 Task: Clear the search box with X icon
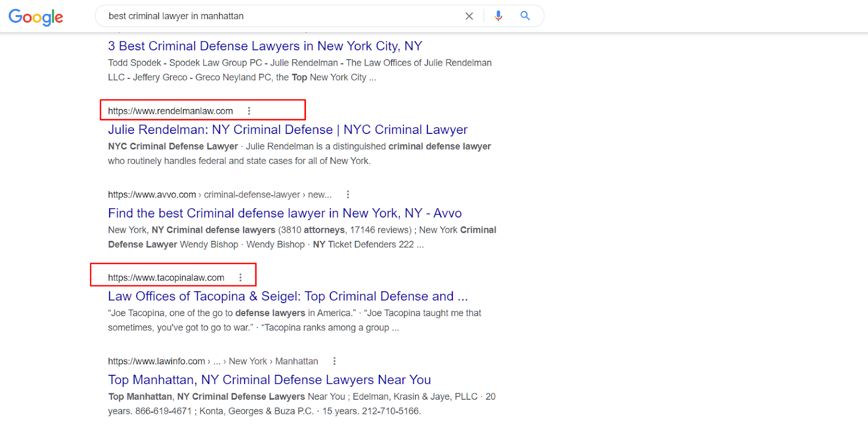(x=469, y=16)
